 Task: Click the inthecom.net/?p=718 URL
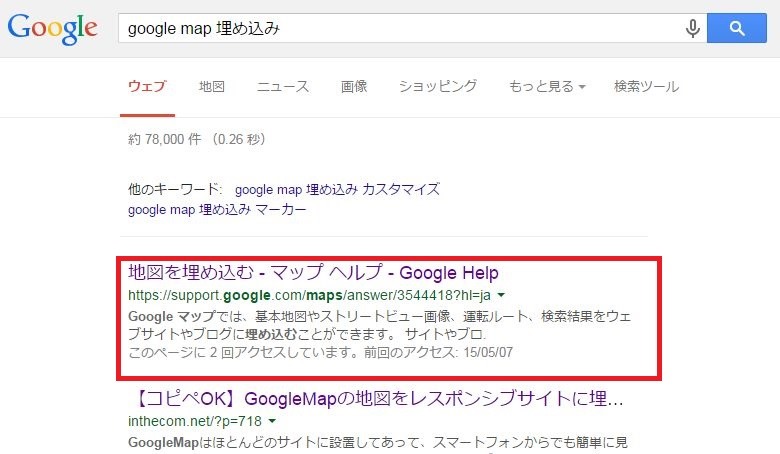pyautogui.click(x=195, y=421)
